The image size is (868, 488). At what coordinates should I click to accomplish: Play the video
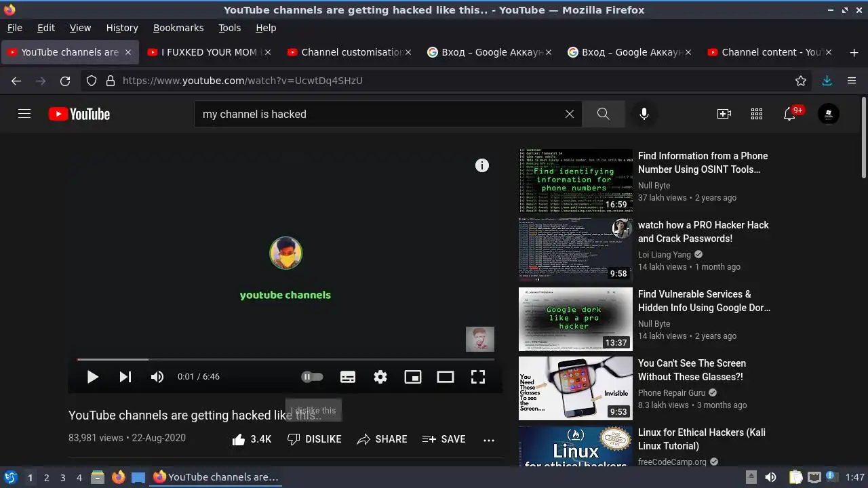[93, 377]
